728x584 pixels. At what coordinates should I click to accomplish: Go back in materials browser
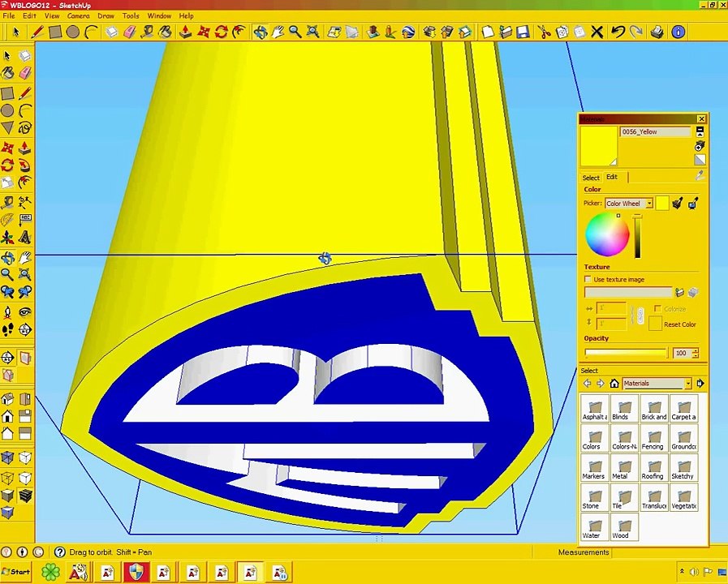588,383
